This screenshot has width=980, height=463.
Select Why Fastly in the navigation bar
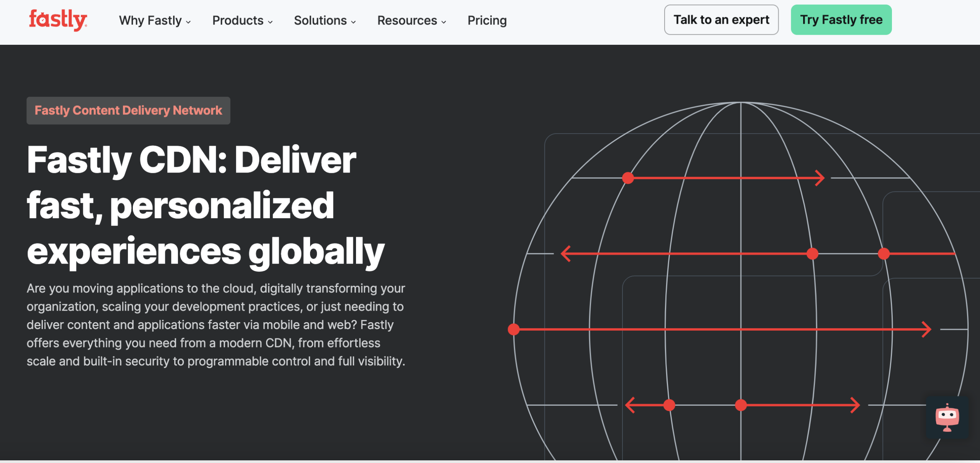click(150, 20)
